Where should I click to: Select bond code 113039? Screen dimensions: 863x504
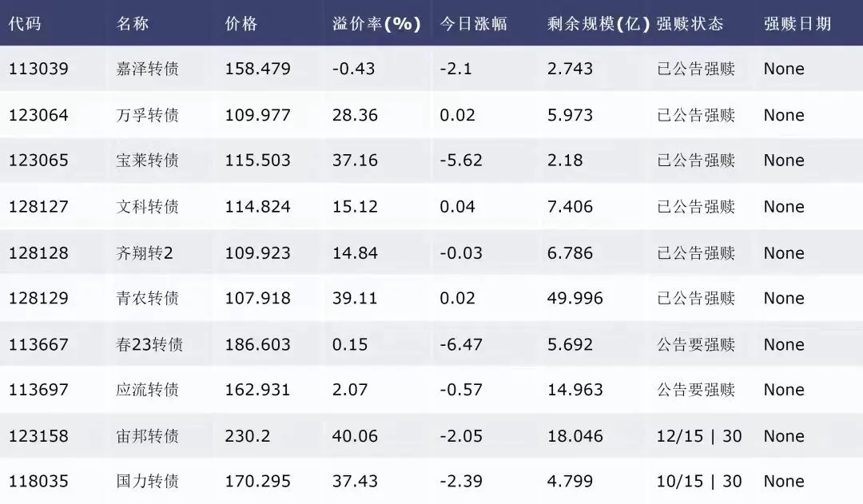tap(38, 69)
